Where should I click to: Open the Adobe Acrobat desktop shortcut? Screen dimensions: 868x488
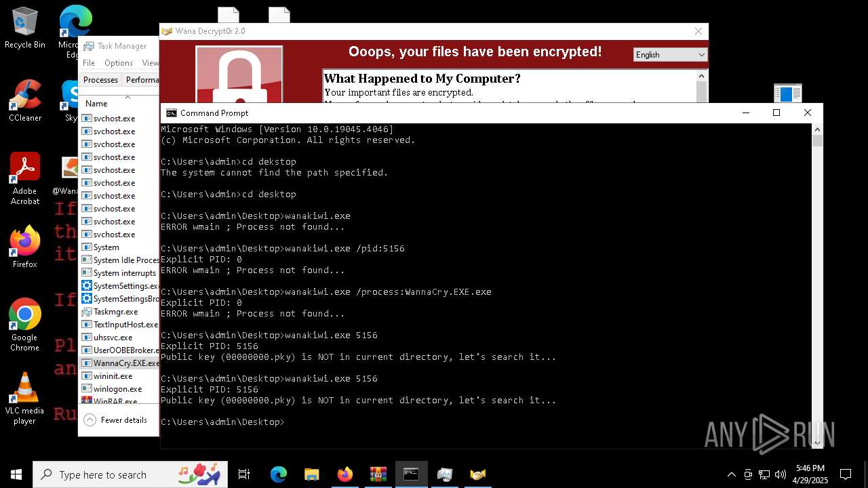coord(24,179)
